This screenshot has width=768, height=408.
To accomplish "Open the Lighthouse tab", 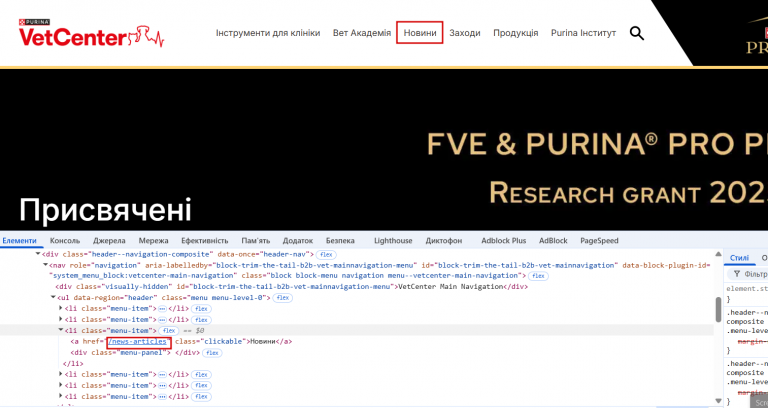I will (x=393, y=240).
